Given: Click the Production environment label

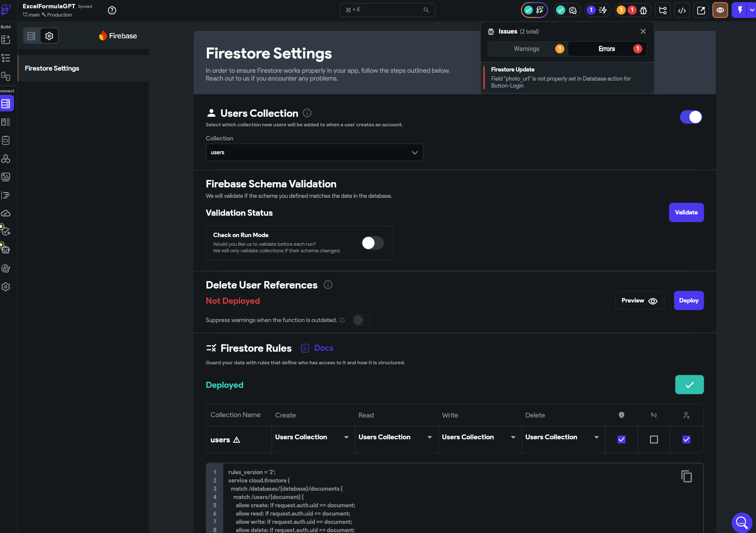Looking at the screenshot, I should (x=57, y=15).
